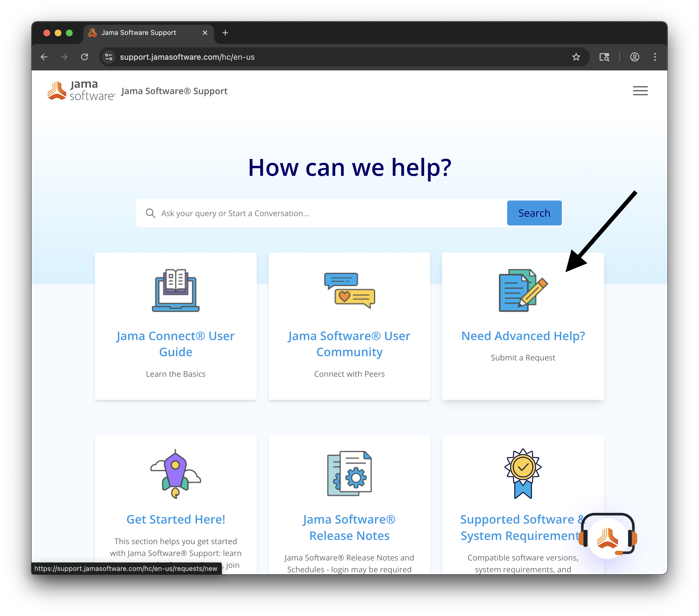Open the site information icon in the address bar
Screen dimensions: 699x616
(109, 57)
